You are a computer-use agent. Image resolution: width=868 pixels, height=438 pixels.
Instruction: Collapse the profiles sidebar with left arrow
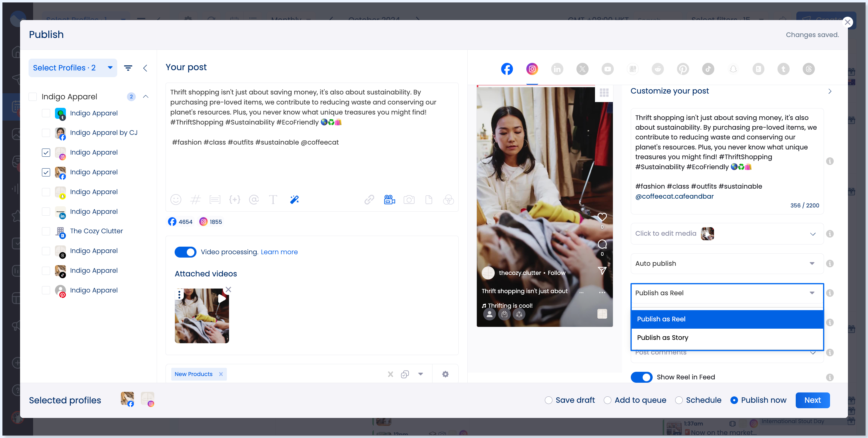145,68
